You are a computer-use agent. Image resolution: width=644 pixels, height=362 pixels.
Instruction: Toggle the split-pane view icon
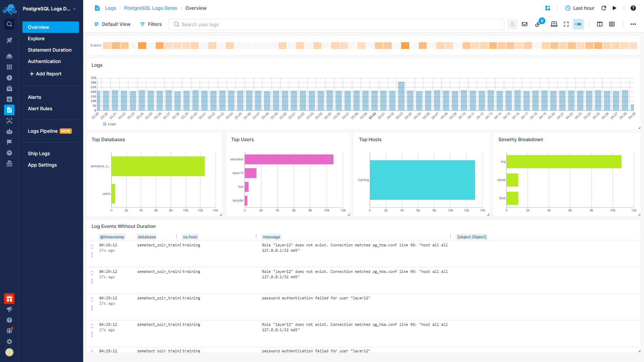click(x=600, y=24)
